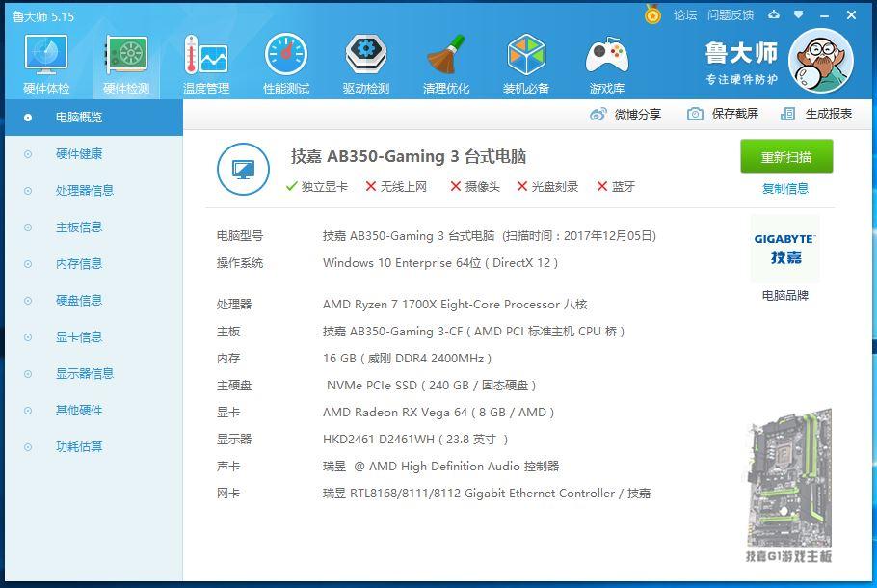The height and width of the screenshot is (588, 877).
Task: Click the desktop computer circle icon
Action: click(x=243, y=169)
